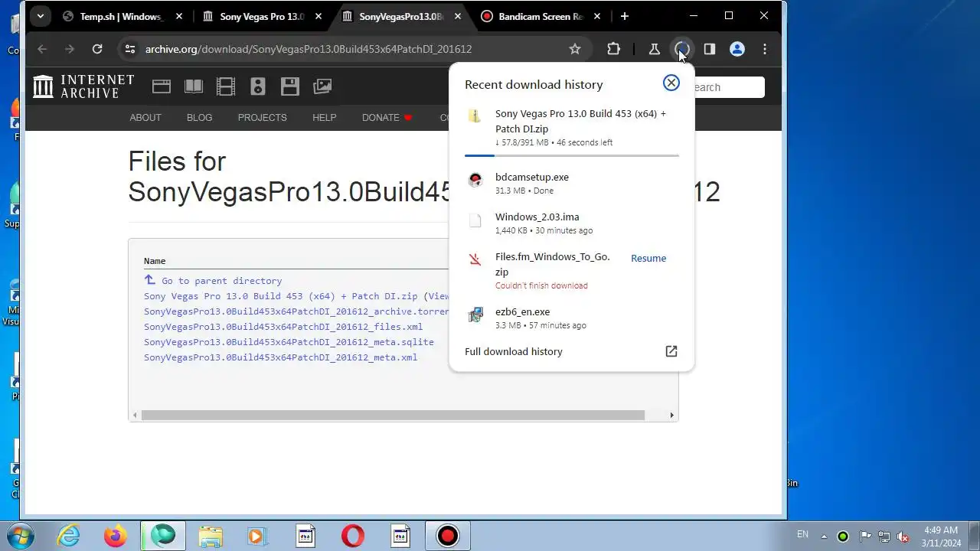The image size is (980, 551).
Task: Open the EN language indicator
Action: pos(802,534)
